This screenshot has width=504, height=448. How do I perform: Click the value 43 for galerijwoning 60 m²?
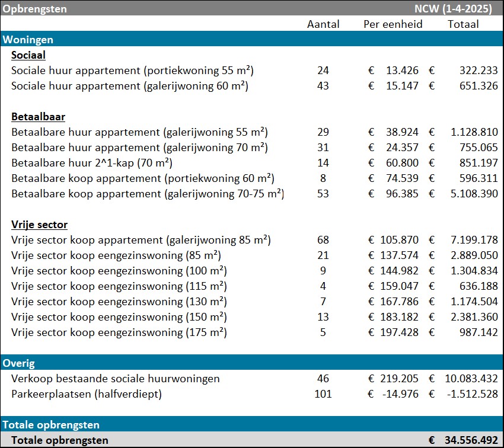pyautogui.click(x=323, y=85)
